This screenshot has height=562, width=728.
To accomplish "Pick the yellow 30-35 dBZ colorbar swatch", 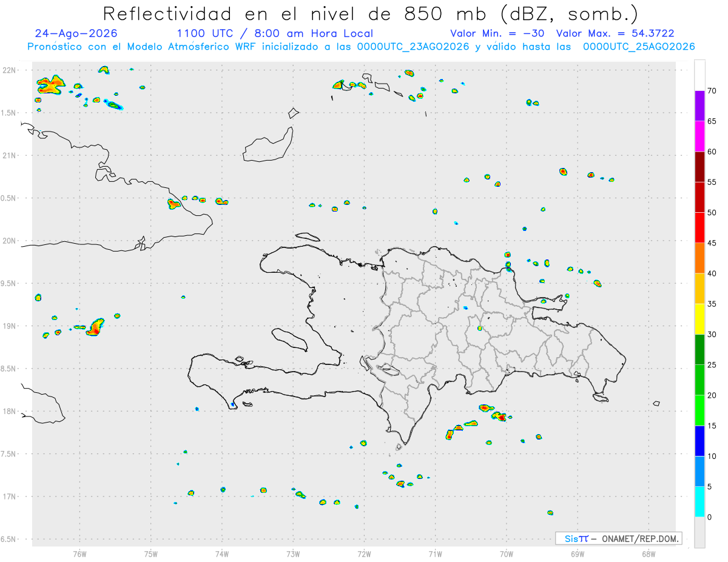I will pyautogui.click(x=699, y=319).
